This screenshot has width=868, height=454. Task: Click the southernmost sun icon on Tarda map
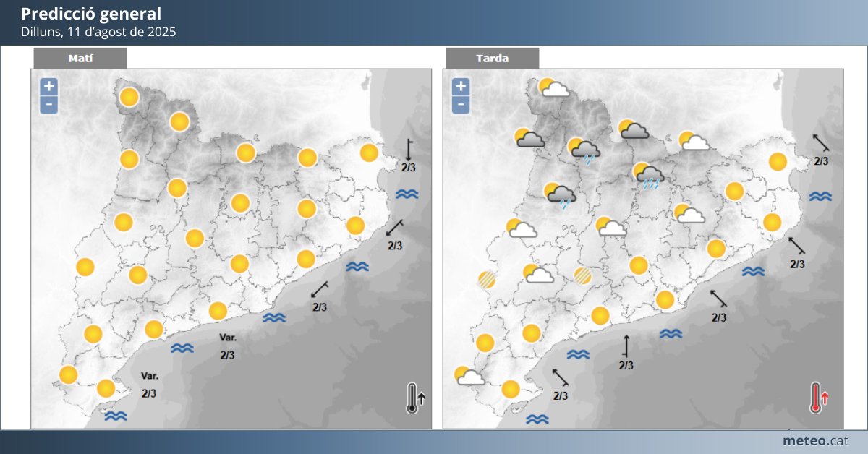click(511, 389)
